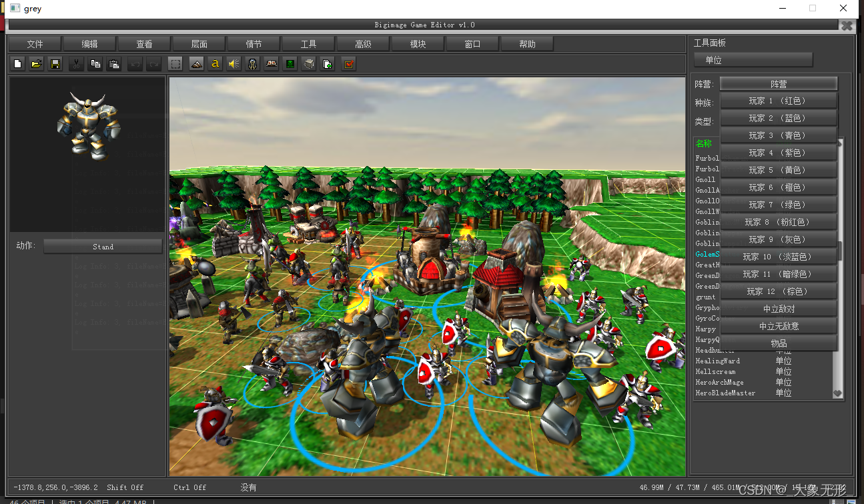Choose 玩家 10 （淡蓝色） from the list
This screenshot has height=504, width=864.
tap(779, 257)
